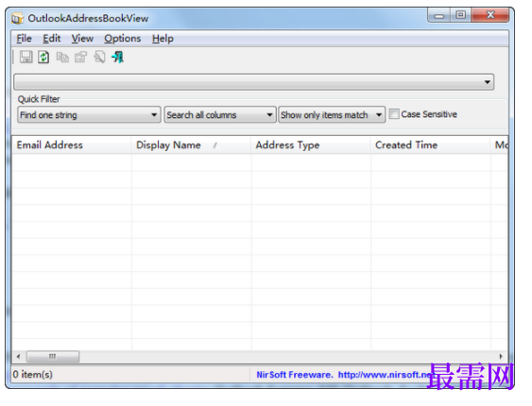The height and width of the screenshot is (406, 532).
Task: Open the address book selection combo box
Action: pos(254,82)
